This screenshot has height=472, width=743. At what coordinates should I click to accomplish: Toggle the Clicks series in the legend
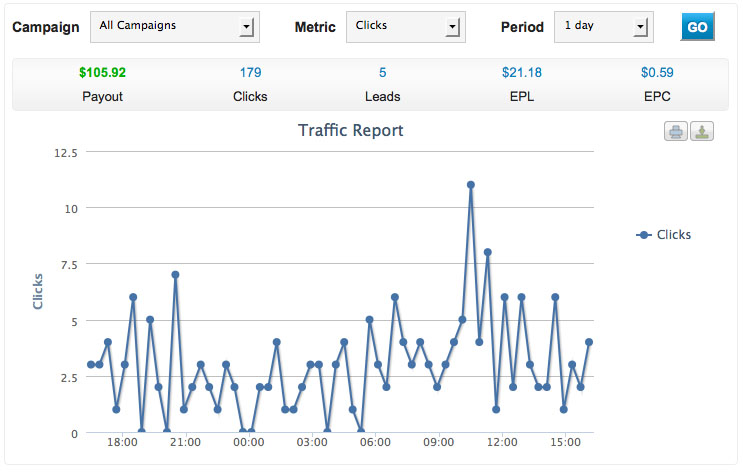[665, 235]
